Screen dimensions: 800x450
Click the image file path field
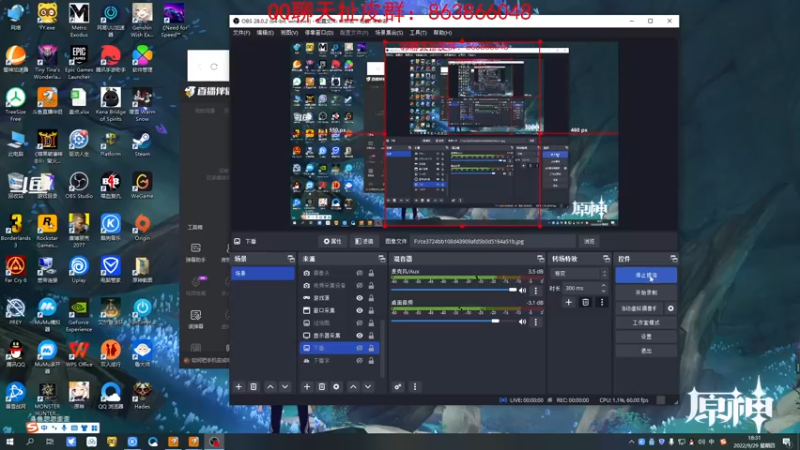pos(493,241)
